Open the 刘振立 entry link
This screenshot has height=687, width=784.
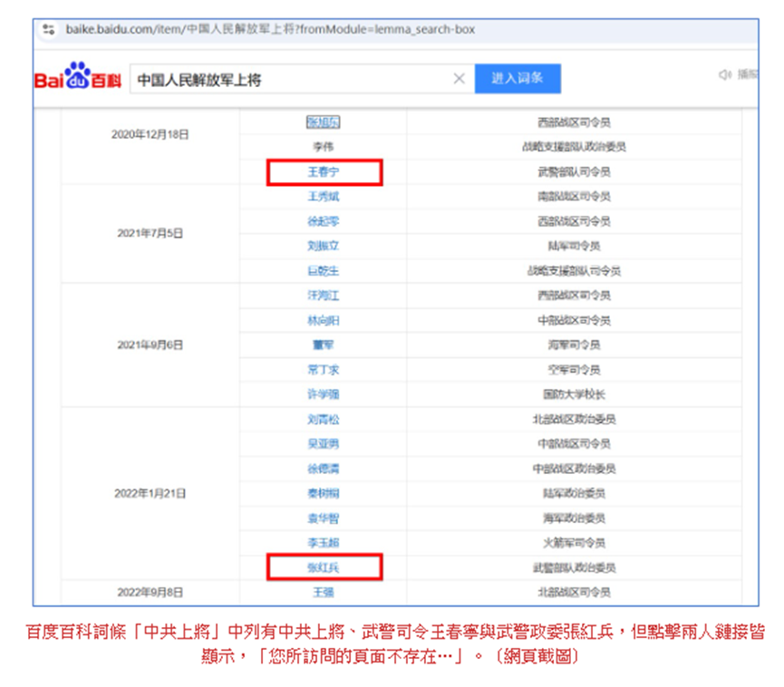323,246
